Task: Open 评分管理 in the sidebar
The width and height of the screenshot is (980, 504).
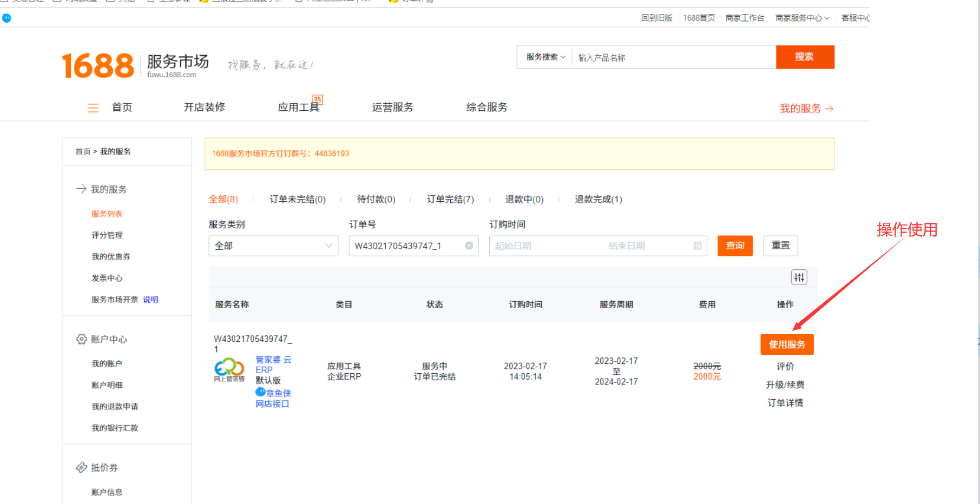Action: pos(107,235)
